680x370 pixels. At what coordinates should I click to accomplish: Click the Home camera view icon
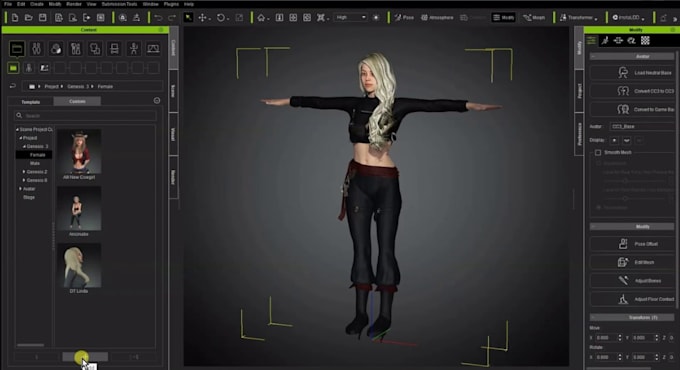click(262, 18)
